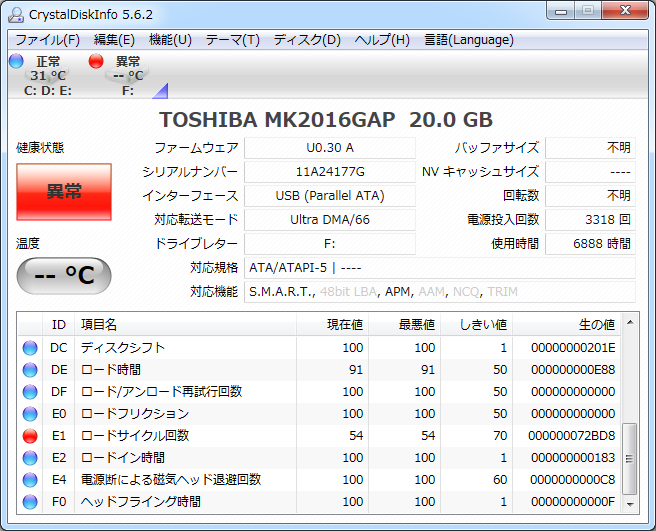Click the ファームウェア field showing U0.30 A
The height and width of the screenshot is (531, 656).
click(330, 148)
